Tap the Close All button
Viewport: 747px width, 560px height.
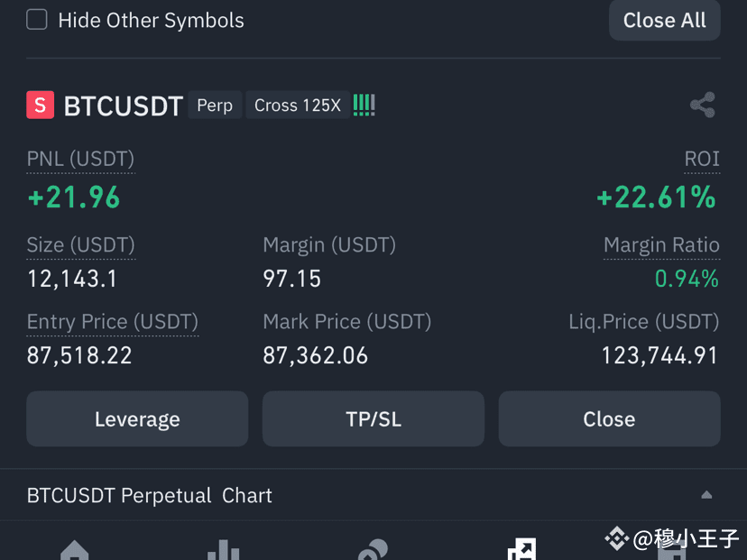tap(665, 20)
